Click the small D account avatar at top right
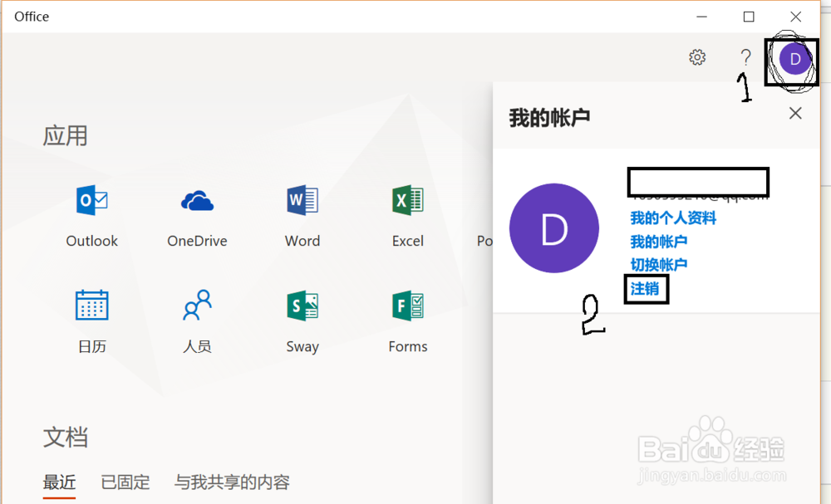This screenshot has width=831, height=504. (x=795, y=59)
